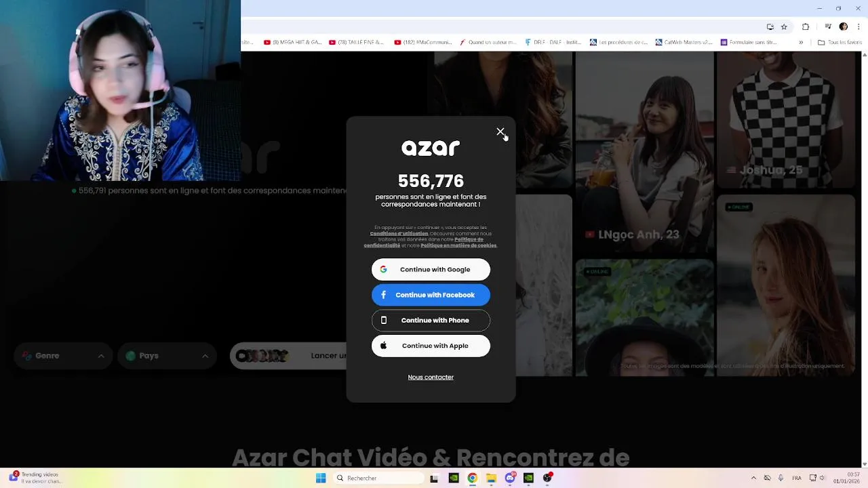The height and width of the screenshot is (488, 868).
Task: Click the Apple logo icon
Action: point(383,346)
